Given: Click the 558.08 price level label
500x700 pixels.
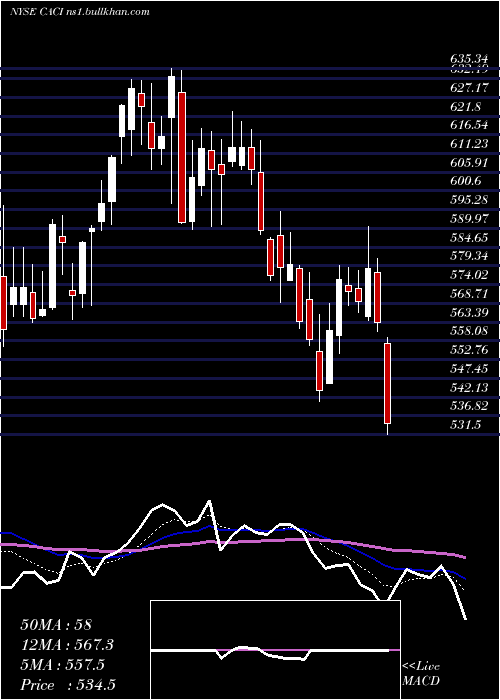Looking at the screenshot, I should point(469,331).
